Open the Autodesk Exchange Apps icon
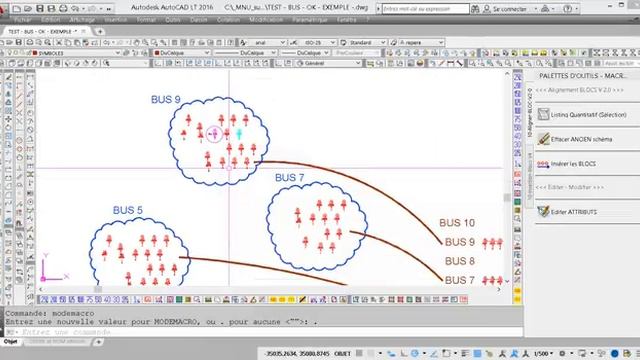This screenshot has height=360, width=640. click(545, 9)
